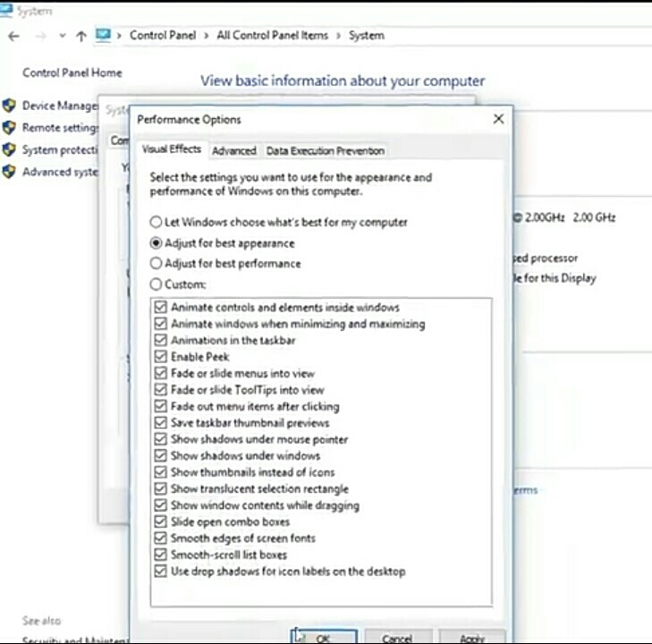
Task: Click OK in Performance Options
Action: (x=324, y=637)
